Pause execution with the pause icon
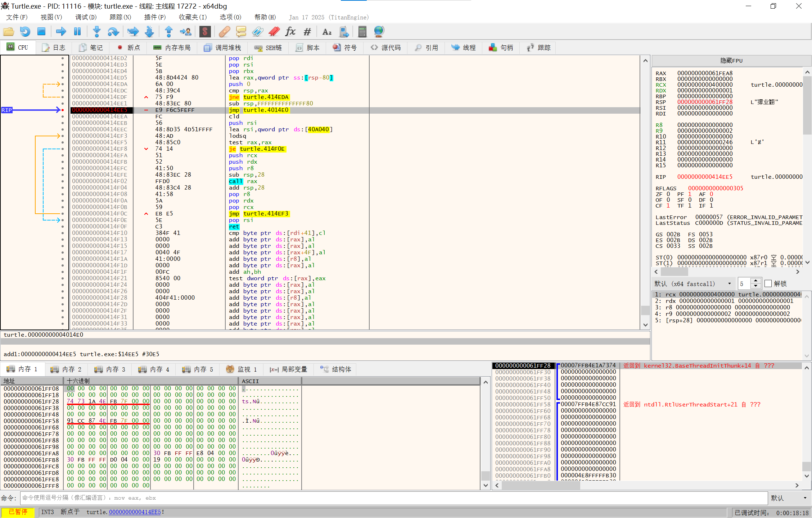The height and width of the screenshot is (518, 812). (77, 32)
